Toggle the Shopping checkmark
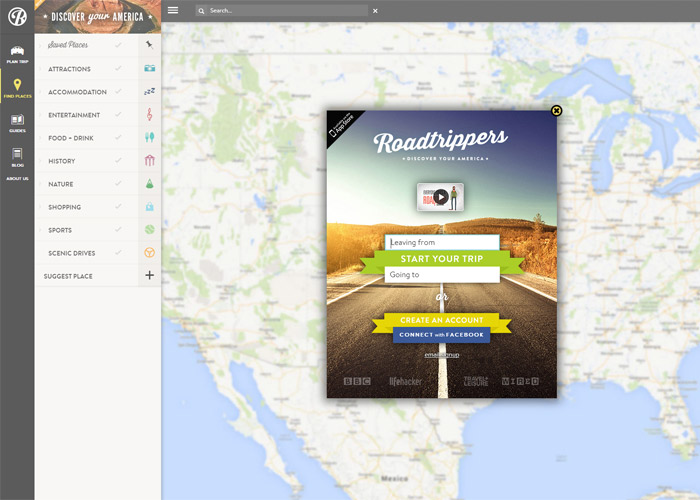This screenshot has height=500, width=700. click(118, 207)
